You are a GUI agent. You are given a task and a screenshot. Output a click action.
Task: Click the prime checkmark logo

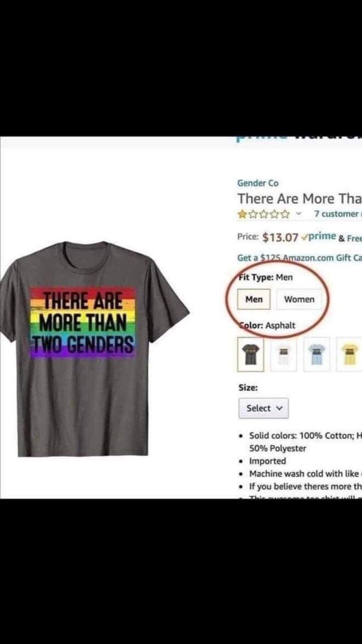point(318,236)
